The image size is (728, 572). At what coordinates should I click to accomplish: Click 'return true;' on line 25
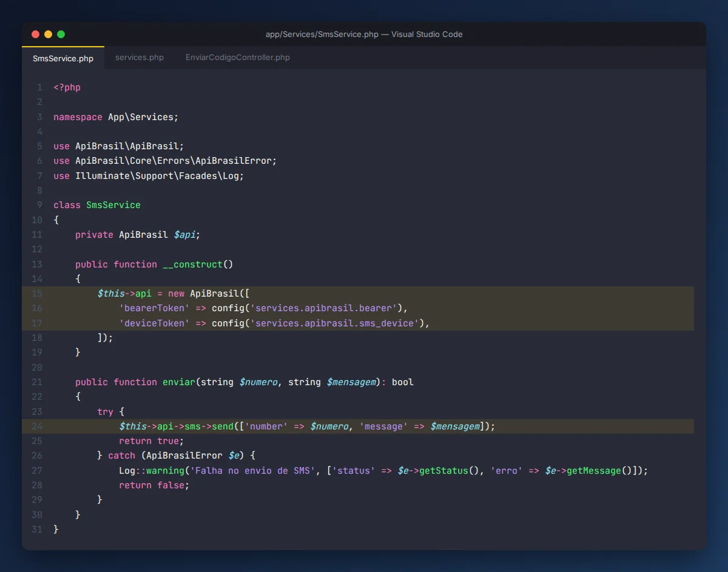pyautogui.click(x=151, y=441)
